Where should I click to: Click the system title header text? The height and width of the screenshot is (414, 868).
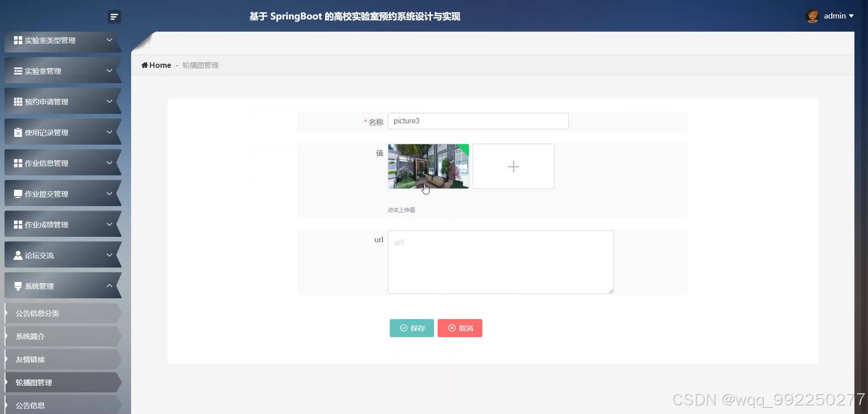pos(354,17)
